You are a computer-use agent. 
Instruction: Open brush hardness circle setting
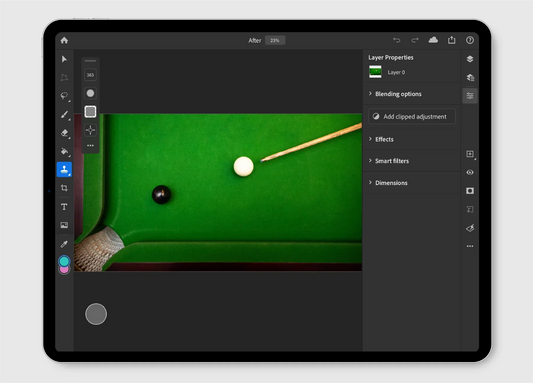[x=90, y=93]
